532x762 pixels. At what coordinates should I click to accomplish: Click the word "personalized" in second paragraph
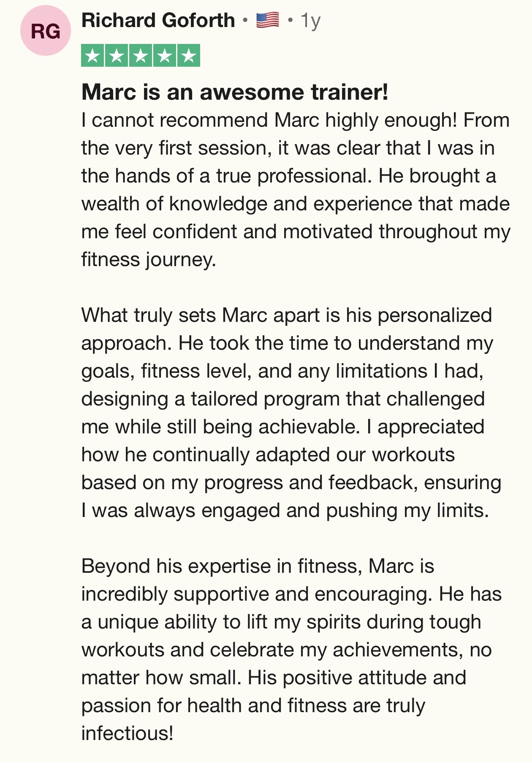(435, 316)
